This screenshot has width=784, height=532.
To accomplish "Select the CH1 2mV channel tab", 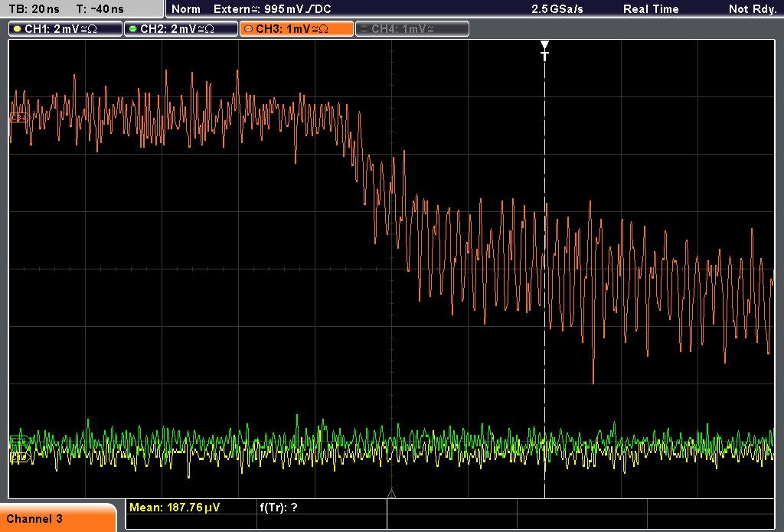I will [x=66, y=29].
